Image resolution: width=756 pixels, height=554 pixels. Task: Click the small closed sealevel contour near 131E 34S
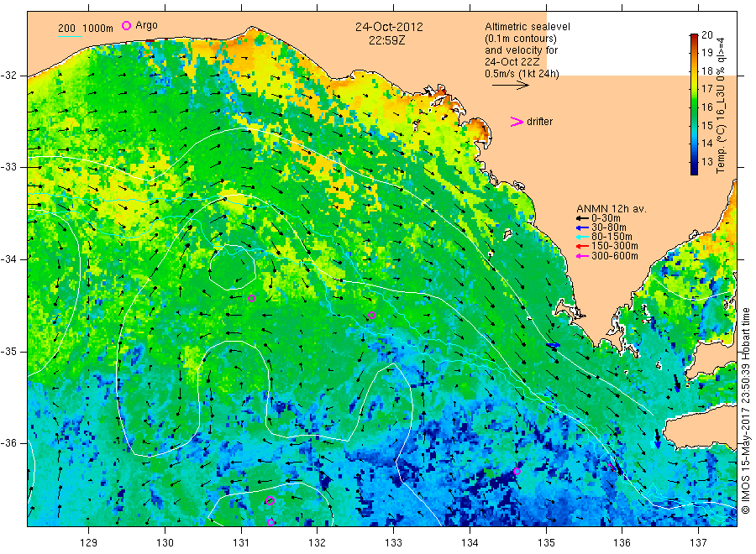[233, 268]
